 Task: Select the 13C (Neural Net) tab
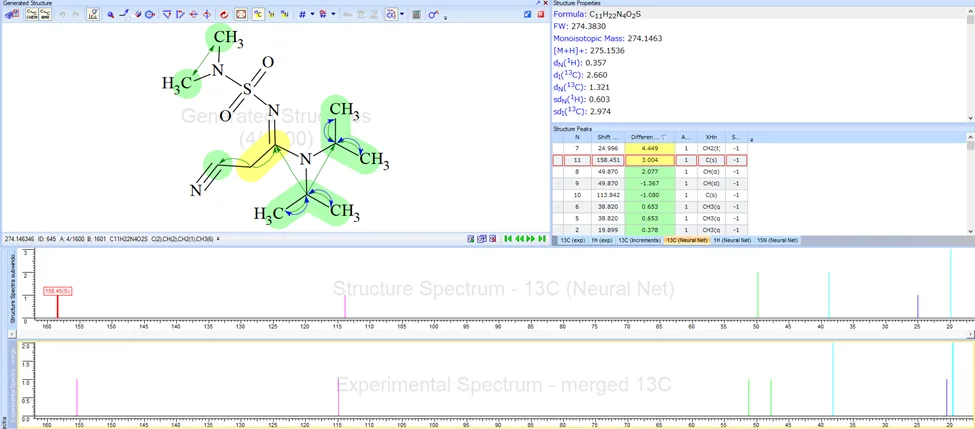(x=686, y=239)
